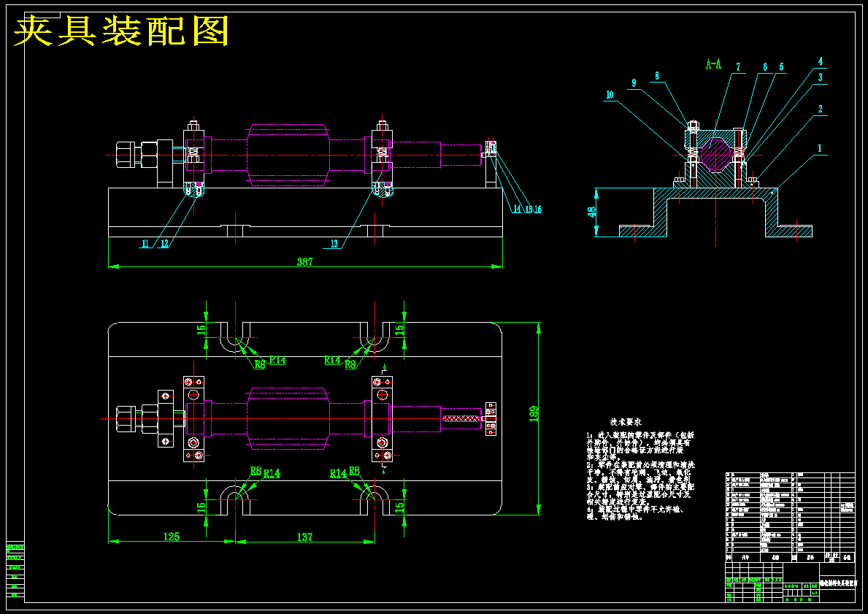Viewport: 868px width, 614px height.
Task: Click the drawing name cell in title block
Action: tap(837, 583)
